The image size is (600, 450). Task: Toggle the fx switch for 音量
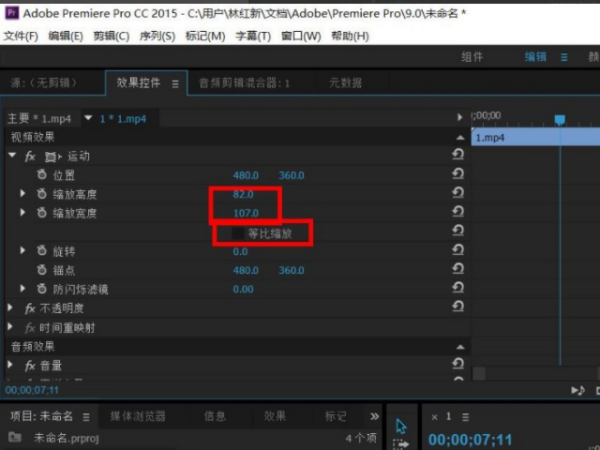coord(30,365)
